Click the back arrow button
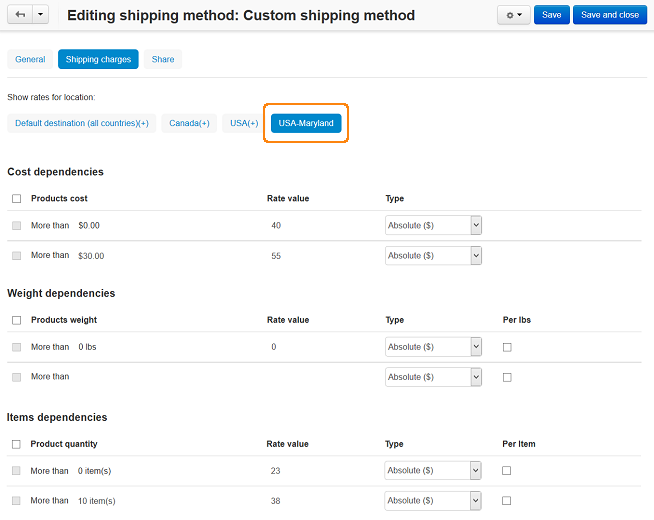Viewport: 654px width, 520px height. [20, 15]
